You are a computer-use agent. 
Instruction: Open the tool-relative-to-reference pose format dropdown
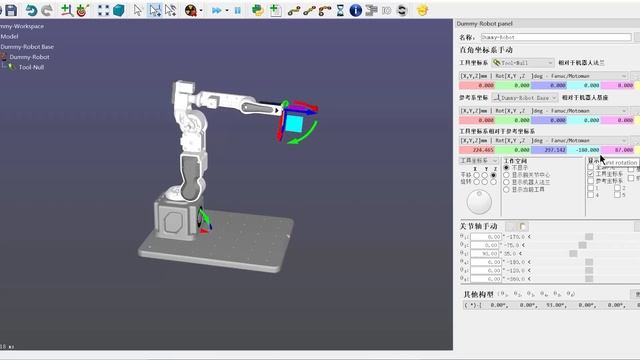(543, 140)
